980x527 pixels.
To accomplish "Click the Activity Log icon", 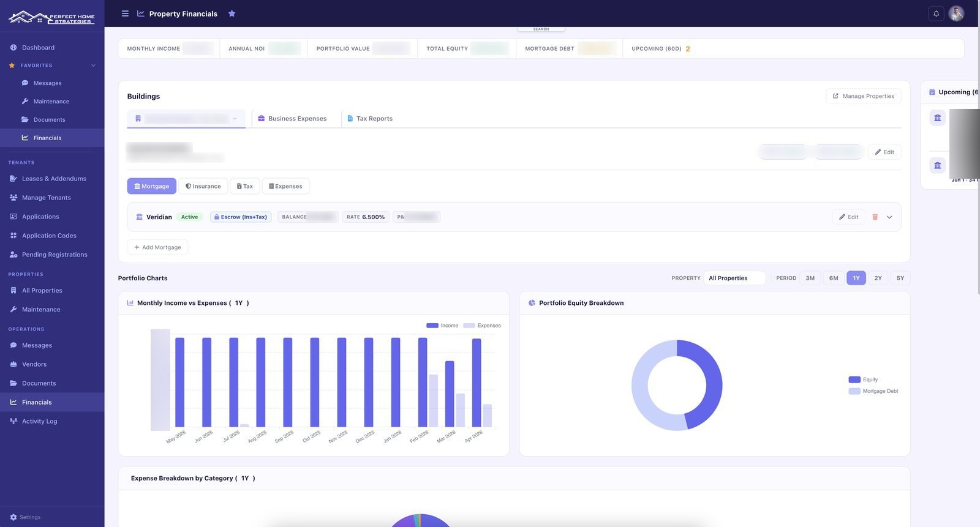I will tap(13, 421).
